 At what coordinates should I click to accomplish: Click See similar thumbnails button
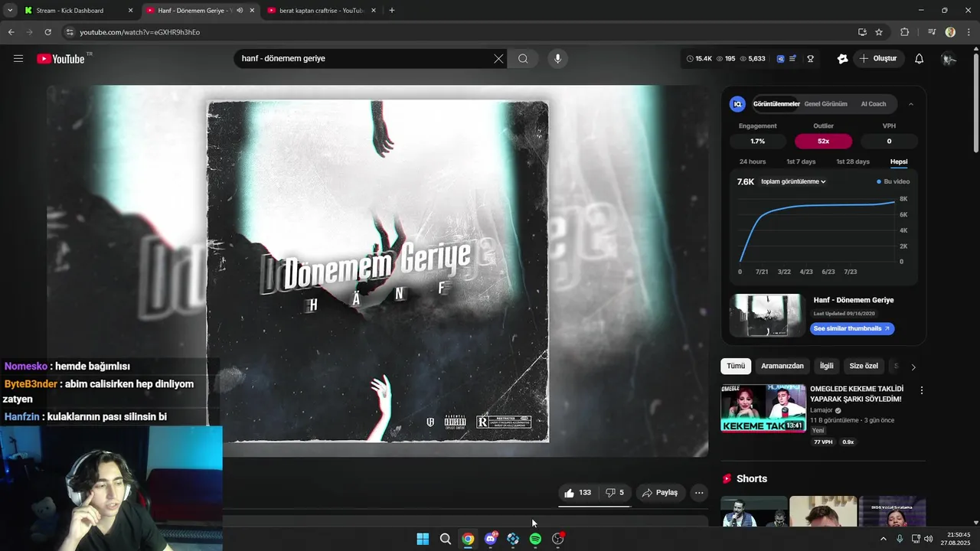[x=852, y=329]
